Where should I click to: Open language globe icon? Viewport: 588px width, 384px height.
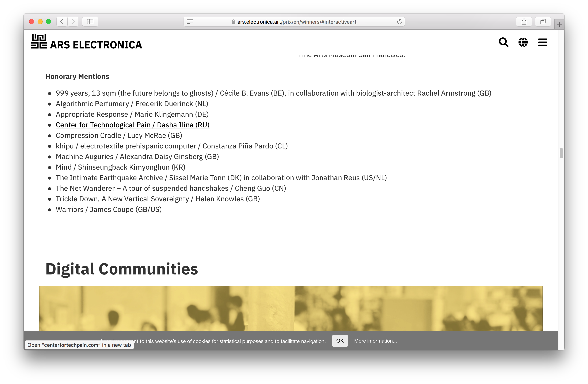point(523,42)
